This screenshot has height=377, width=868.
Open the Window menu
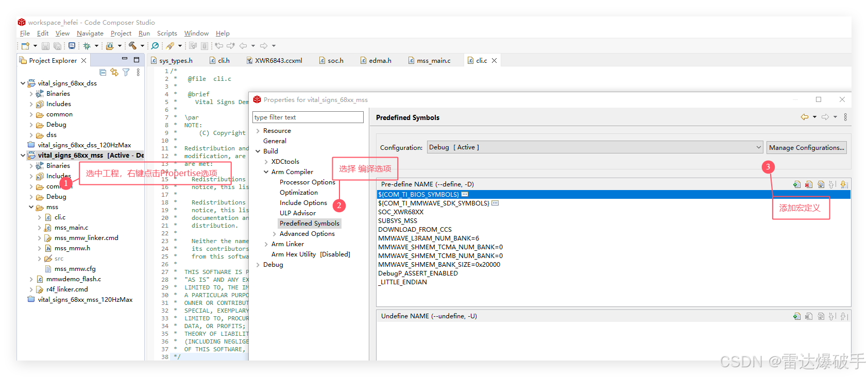[196, 33]
